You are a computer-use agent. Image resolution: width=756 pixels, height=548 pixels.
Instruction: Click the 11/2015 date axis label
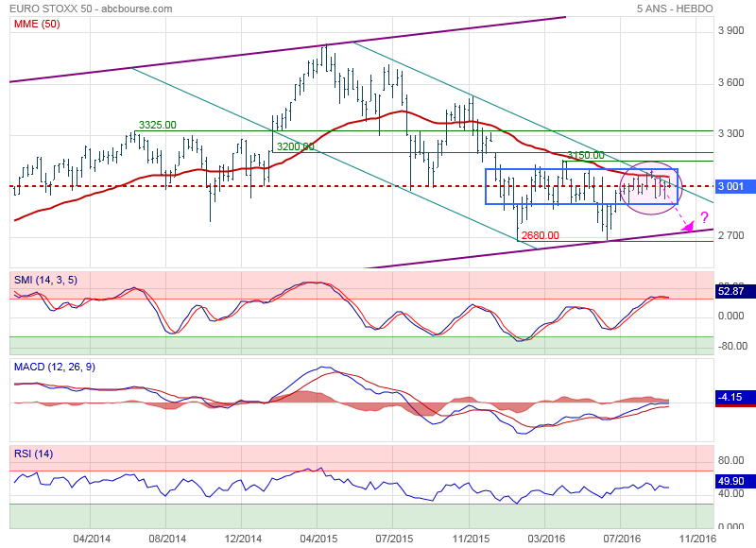(471, 539)
